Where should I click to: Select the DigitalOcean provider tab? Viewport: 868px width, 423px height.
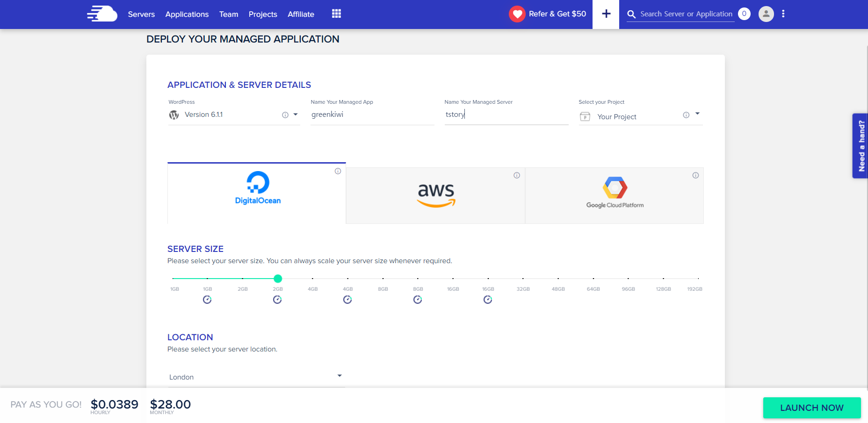click(257, 193)
